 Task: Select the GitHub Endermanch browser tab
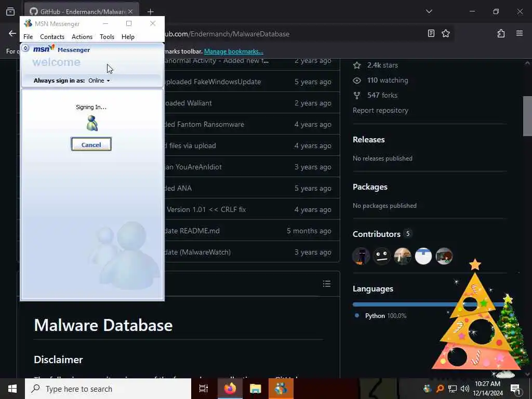coord(82,11)
